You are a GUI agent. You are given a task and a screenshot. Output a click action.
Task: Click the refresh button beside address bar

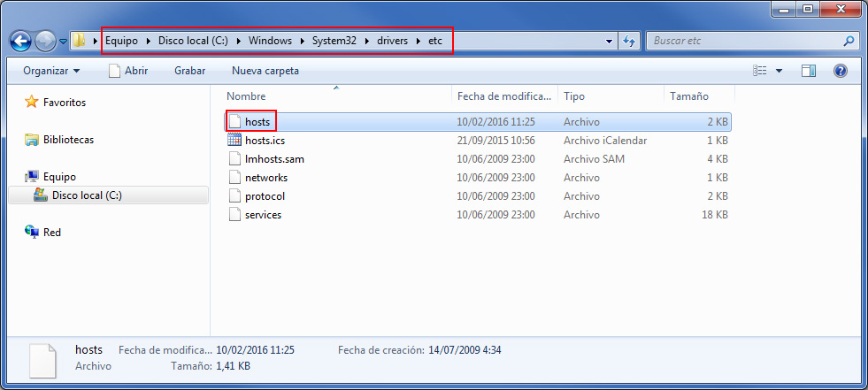click(x=629, y=41)
